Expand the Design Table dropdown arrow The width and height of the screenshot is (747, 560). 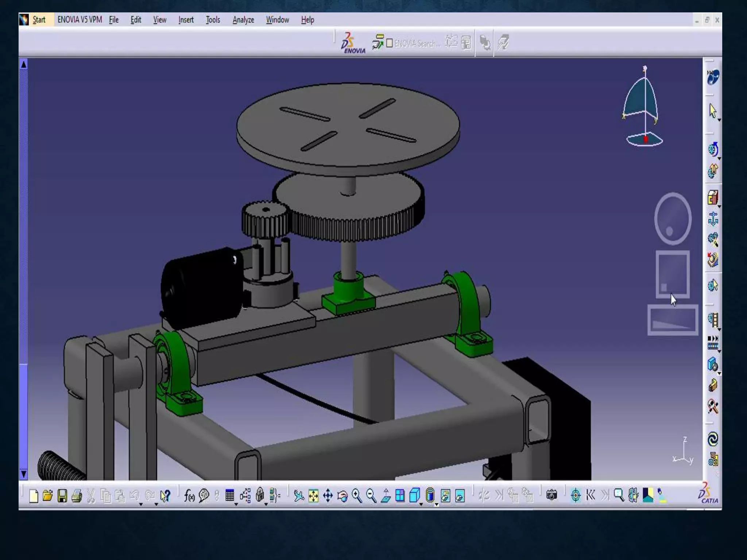pyautogui.click(x=236, y=504)
